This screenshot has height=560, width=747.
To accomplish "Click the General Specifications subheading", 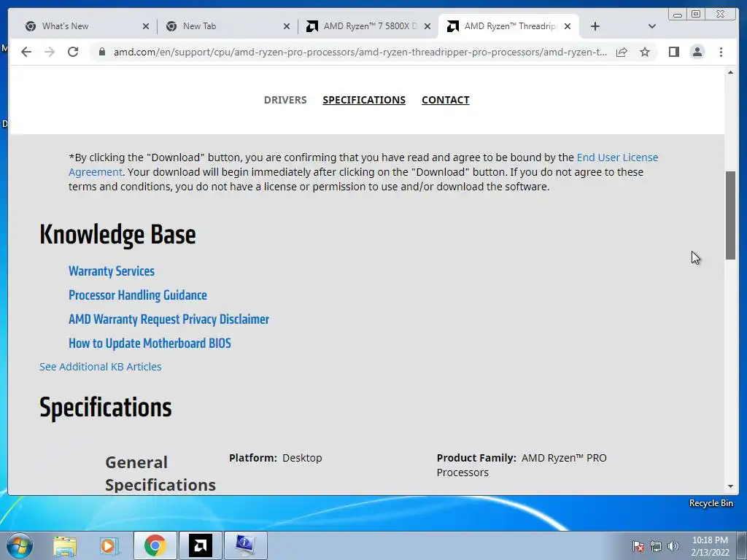I will (x=160, y=473).
